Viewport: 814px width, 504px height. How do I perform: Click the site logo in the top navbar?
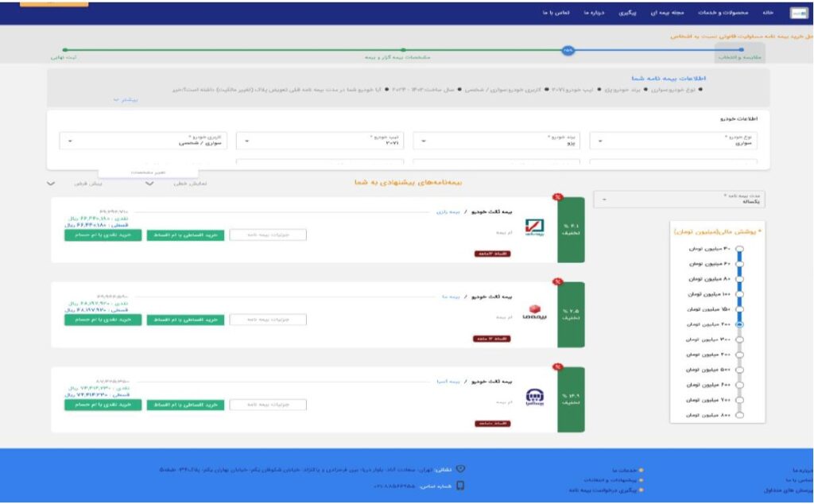[x=797, y=13]
